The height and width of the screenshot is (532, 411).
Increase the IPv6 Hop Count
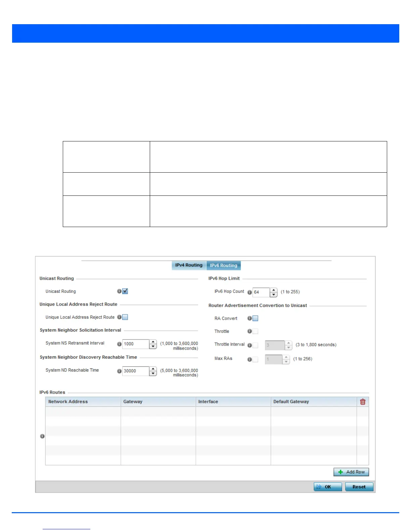[274, 290]
